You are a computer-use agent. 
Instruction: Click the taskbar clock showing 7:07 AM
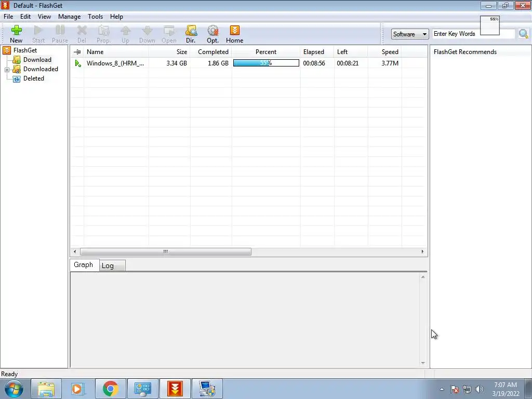506,389
